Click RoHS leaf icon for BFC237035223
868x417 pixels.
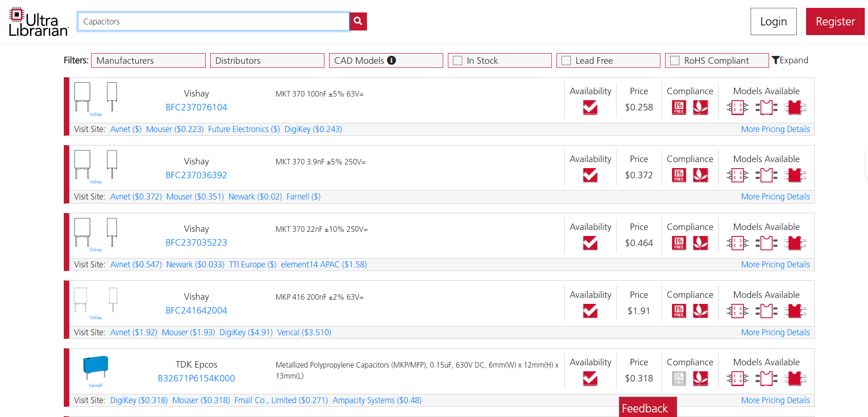pos(701,243)
